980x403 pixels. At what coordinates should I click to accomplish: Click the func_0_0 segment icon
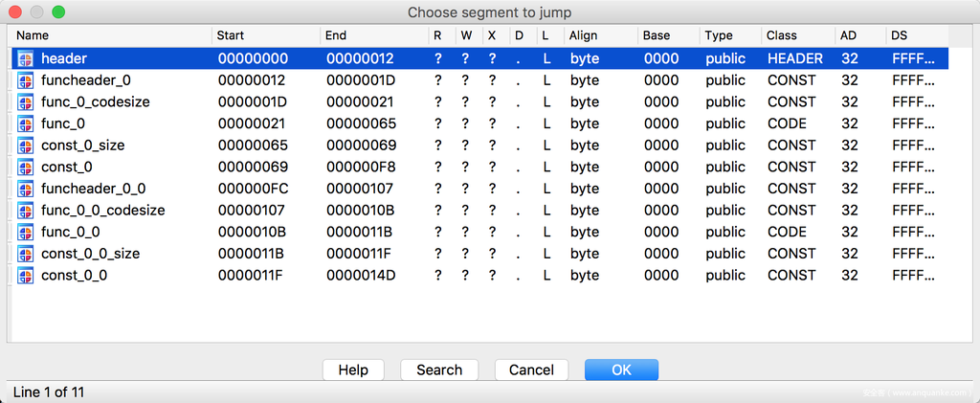26,232
